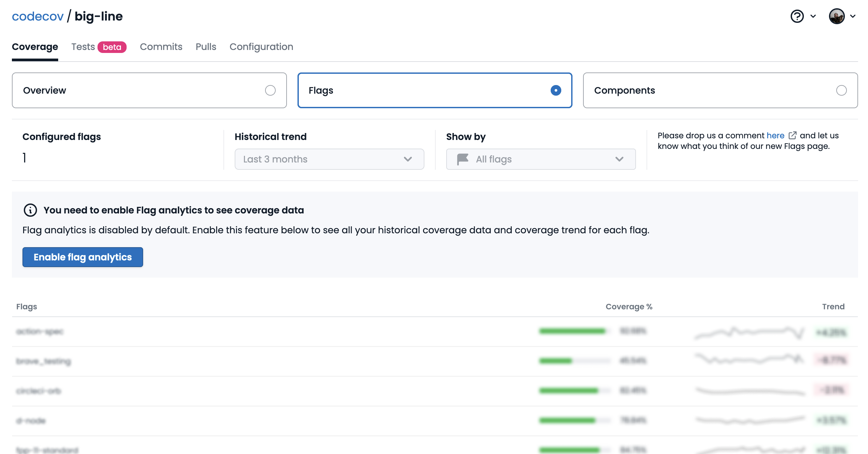Open the All flags dropdown
The height and width of the screenshot is (454, 868).
pos(541,159)
